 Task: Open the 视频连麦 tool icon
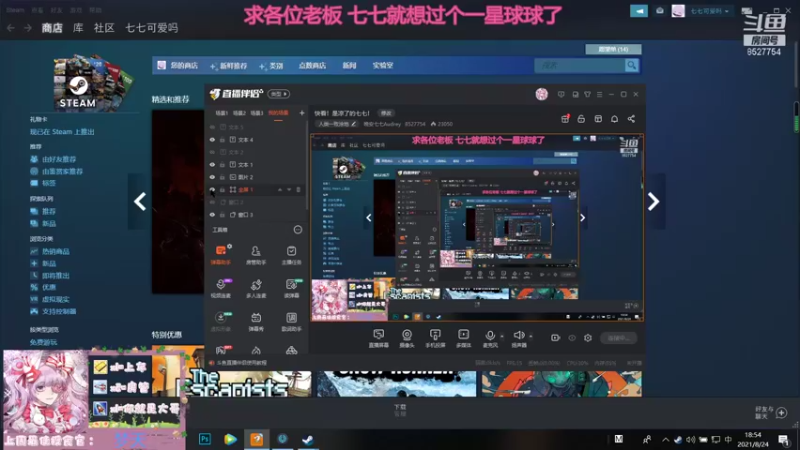click(221, 288)
